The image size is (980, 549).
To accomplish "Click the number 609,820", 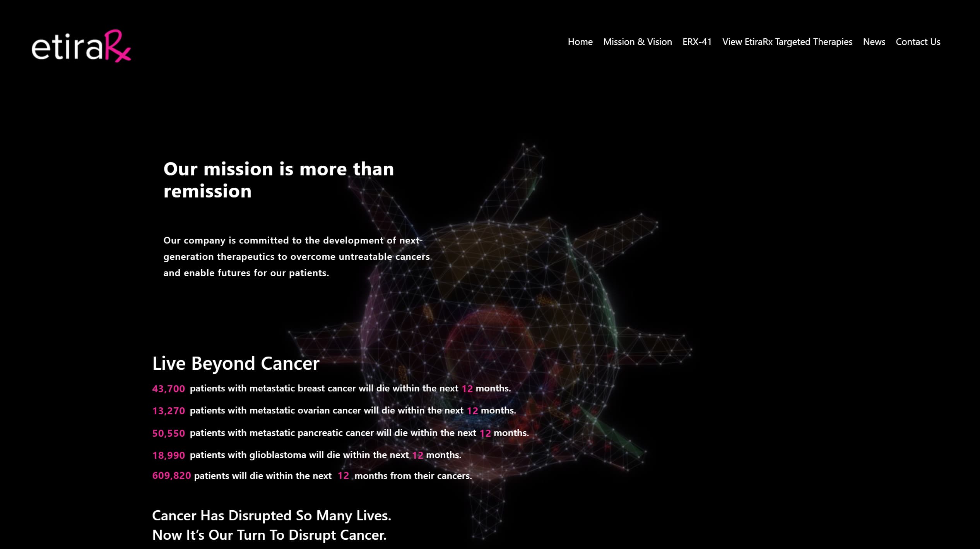I will coord(171,476).
